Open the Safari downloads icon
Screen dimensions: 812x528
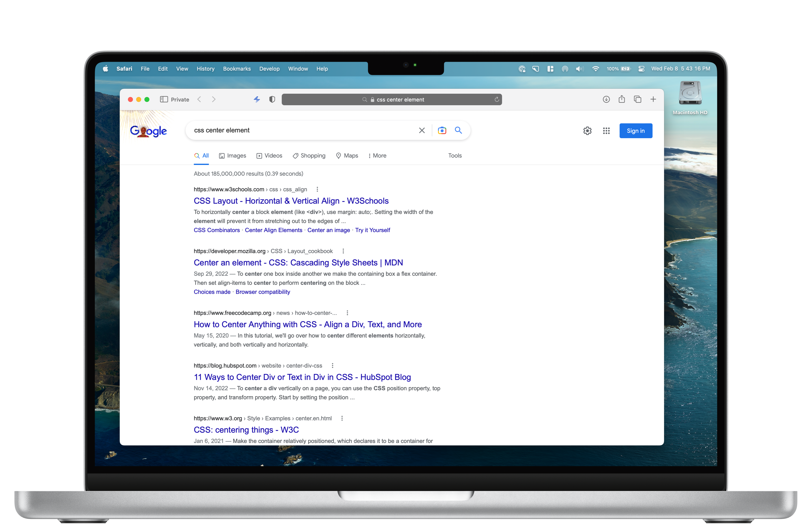[606, 99]
